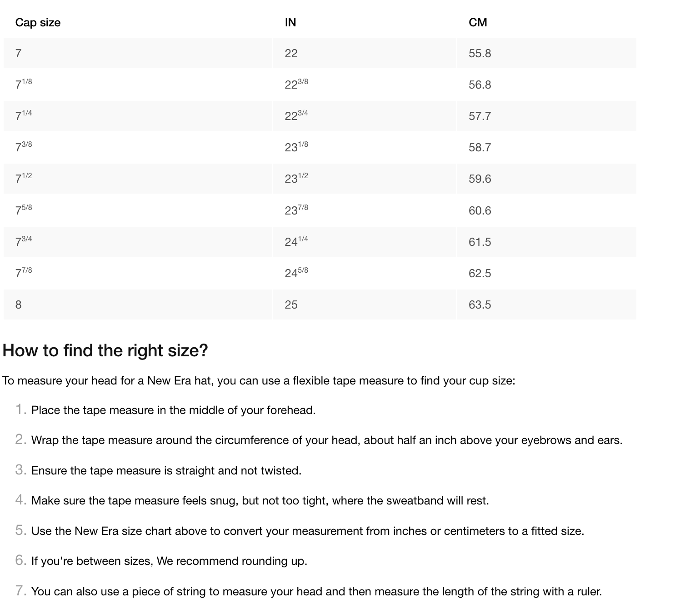Screen dimensions: 700x609
Task: Select the cap size 7 3/4 cell
Action: [x=138, y=242]
